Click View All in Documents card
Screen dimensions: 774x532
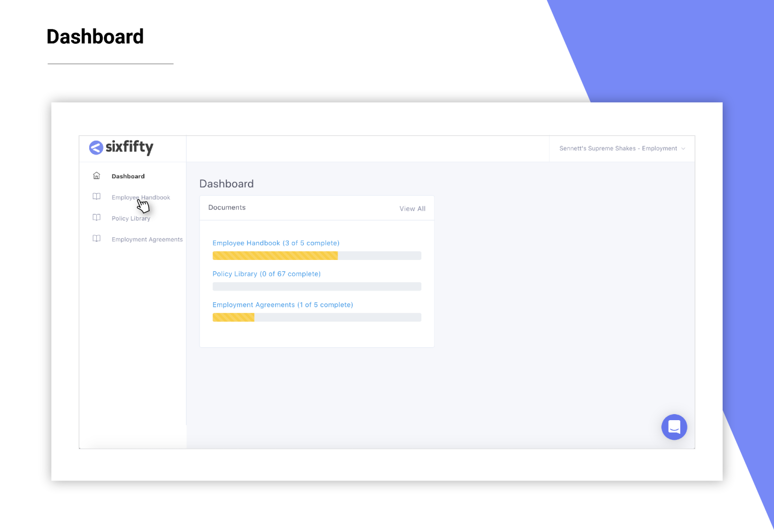pyautogui.click(x=412, y=209)
